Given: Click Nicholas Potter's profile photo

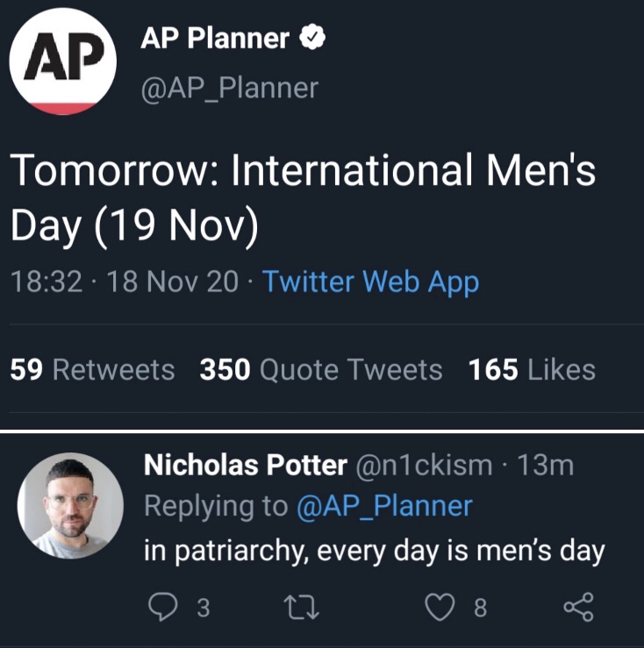Looking at the screenshot, I should pos(70,505).
